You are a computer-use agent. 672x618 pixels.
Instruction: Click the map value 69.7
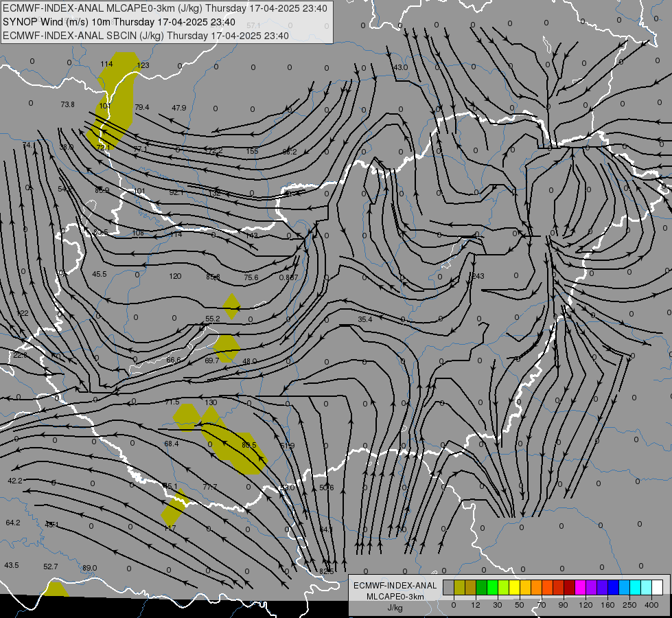pyautogui.click(x=211, y=360)
